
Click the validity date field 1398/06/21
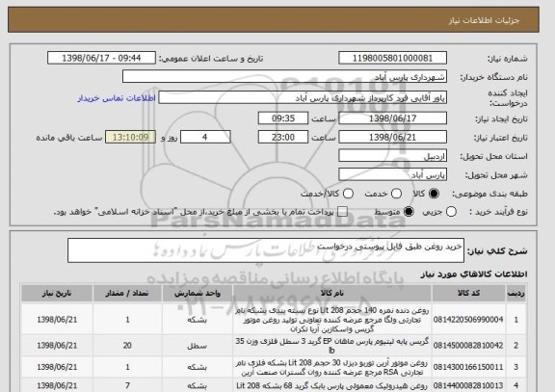click(392, 137)
